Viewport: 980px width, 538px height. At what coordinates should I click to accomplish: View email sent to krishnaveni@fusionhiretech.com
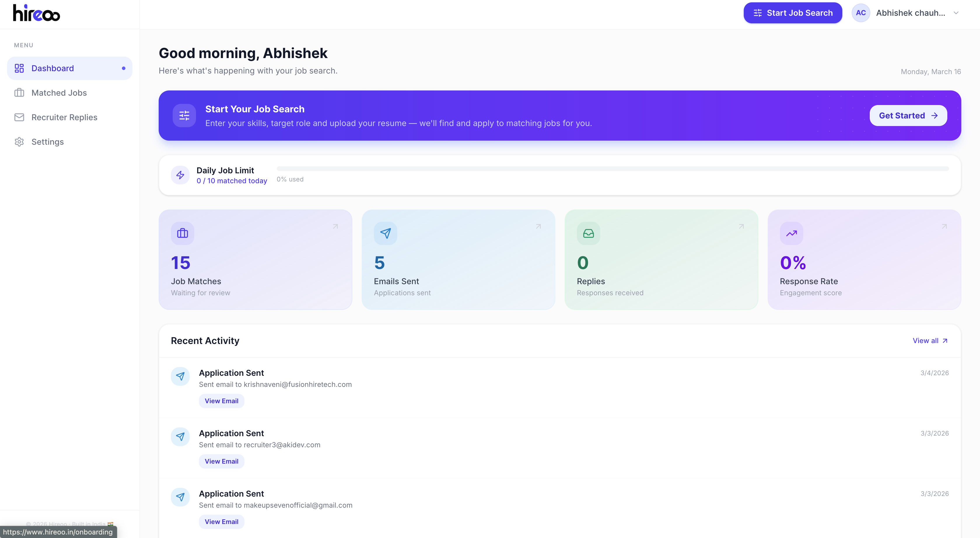[x=221, y=401]
